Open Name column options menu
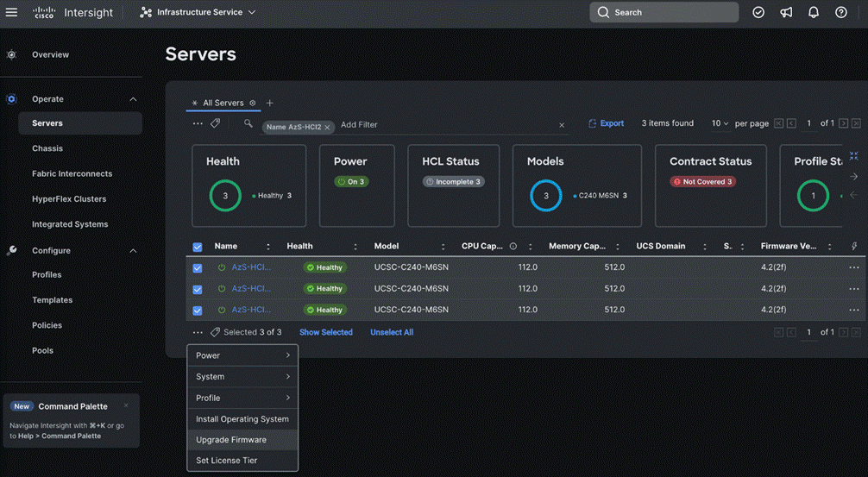The width and height of the screenshot is (868, 477). [x=268, y=247]
